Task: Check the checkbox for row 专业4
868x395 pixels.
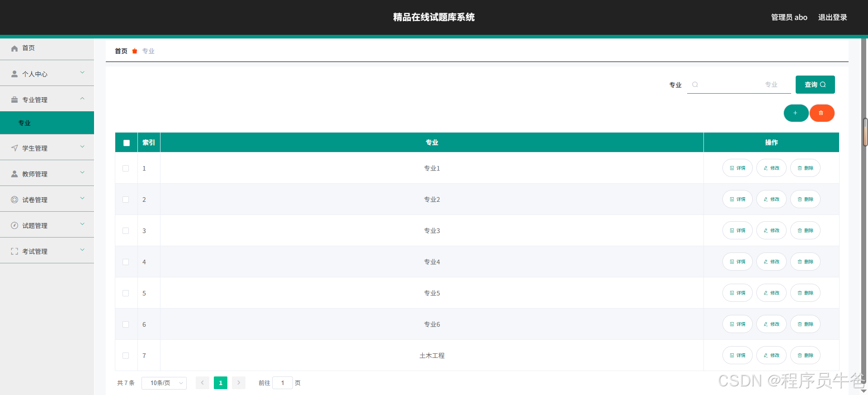Action: (126, 262)
